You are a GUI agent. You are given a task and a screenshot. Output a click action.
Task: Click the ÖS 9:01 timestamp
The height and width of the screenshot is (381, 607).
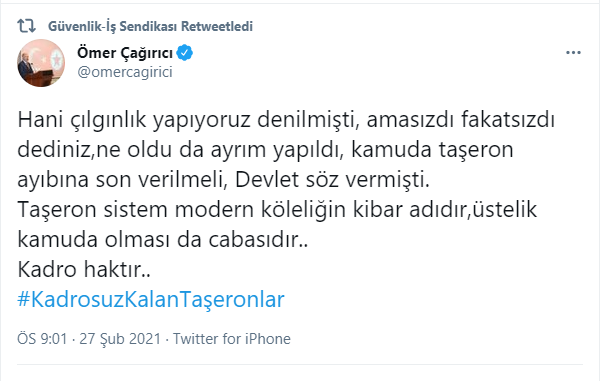point(42,339)
